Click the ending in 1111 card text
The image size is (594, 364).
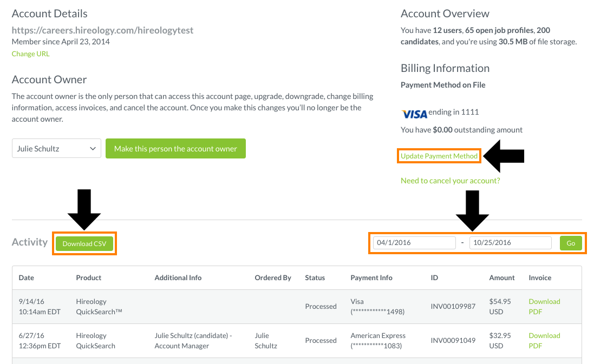pyautogui.click(x=453, y=112)
